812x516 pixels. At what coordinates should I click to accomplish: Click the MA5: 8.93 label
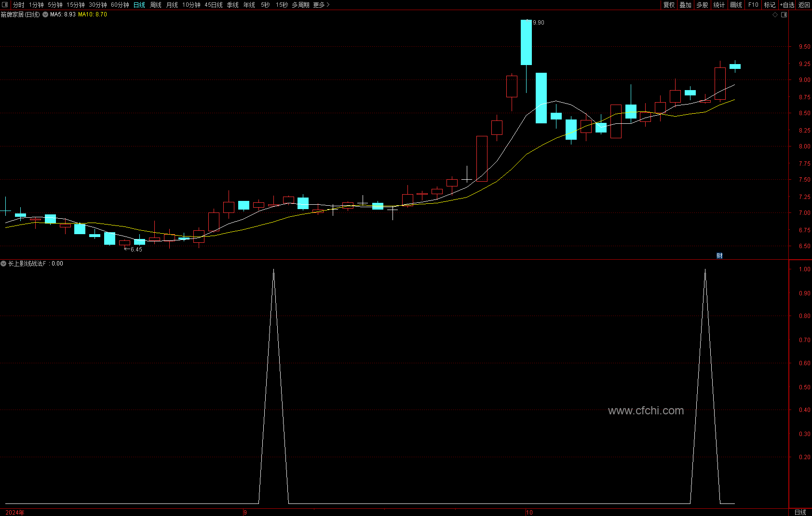[x=63, y=14]
